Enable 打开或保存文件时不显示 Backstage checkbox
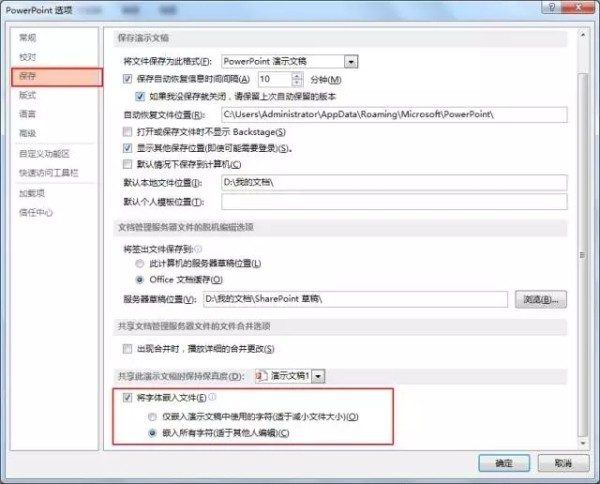This screenshot has width=600, height=484. (127, 132)
